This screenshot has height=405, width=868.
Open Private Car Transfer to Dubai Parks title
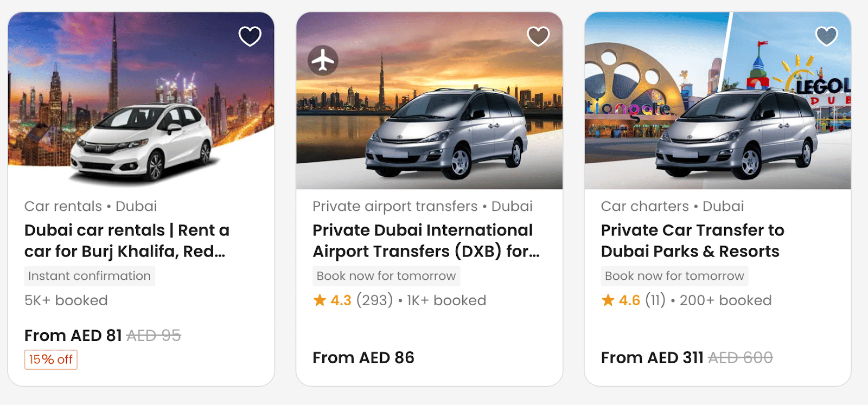692,241
